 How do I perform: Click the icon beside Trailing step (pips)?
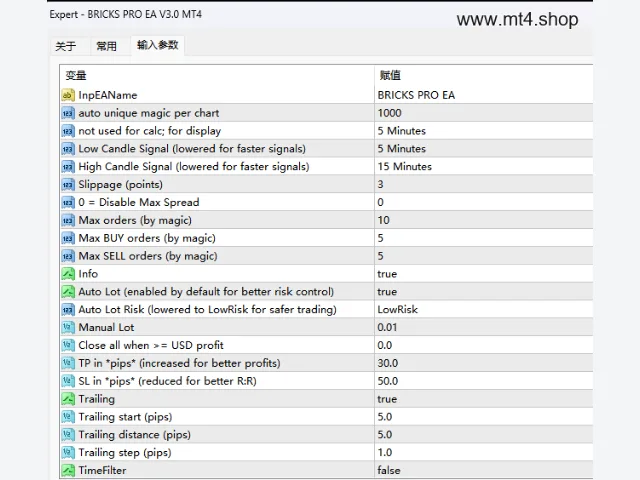(68, 453)
